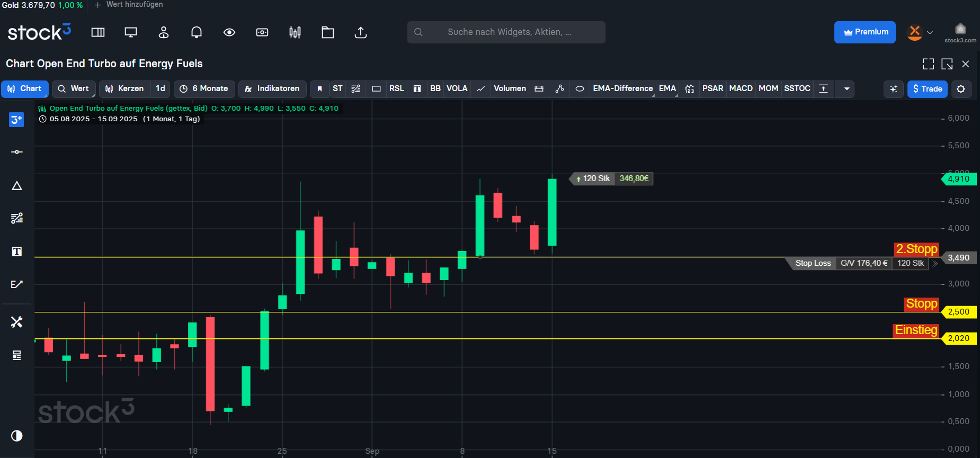Open the Indikatoren menu

272,89
